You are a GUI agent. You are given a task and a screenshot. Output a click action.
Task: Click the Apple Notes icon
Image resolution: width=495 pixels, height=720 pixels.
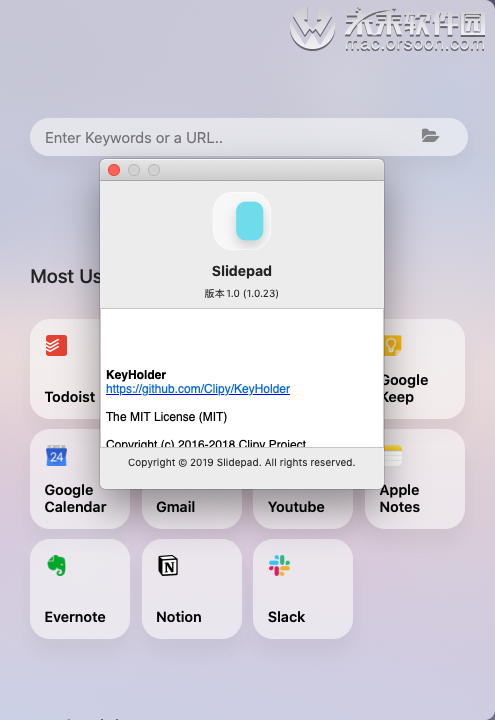(393, 456)
